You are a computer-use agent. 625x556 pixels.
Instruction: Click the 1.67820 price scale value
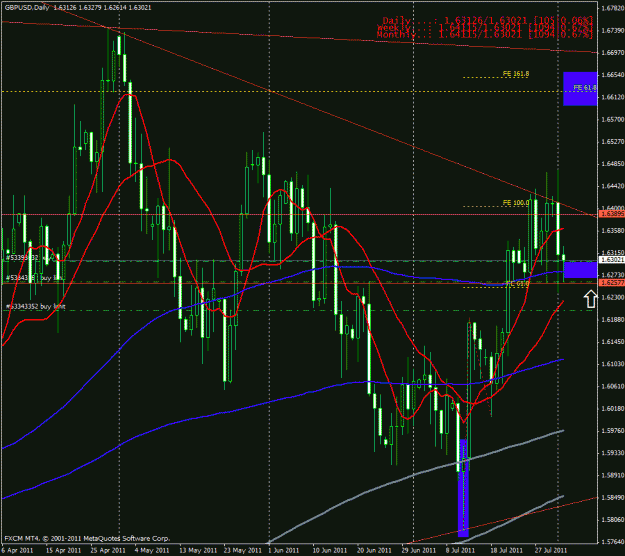tap(612, 8)
